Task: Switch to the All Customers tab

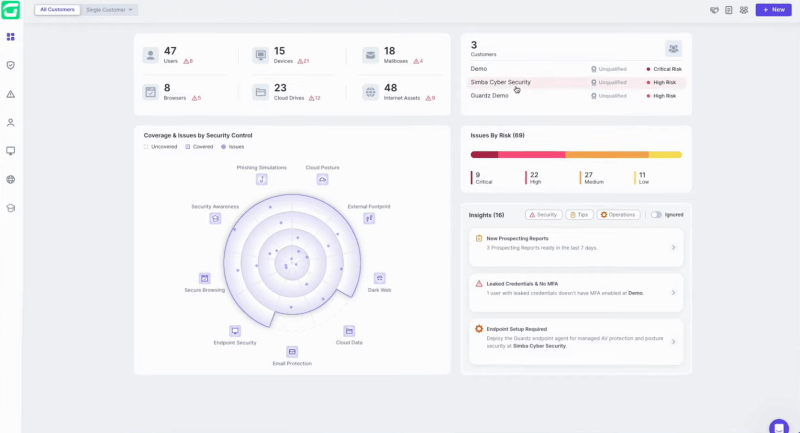Action: click(x=57, y=9)
